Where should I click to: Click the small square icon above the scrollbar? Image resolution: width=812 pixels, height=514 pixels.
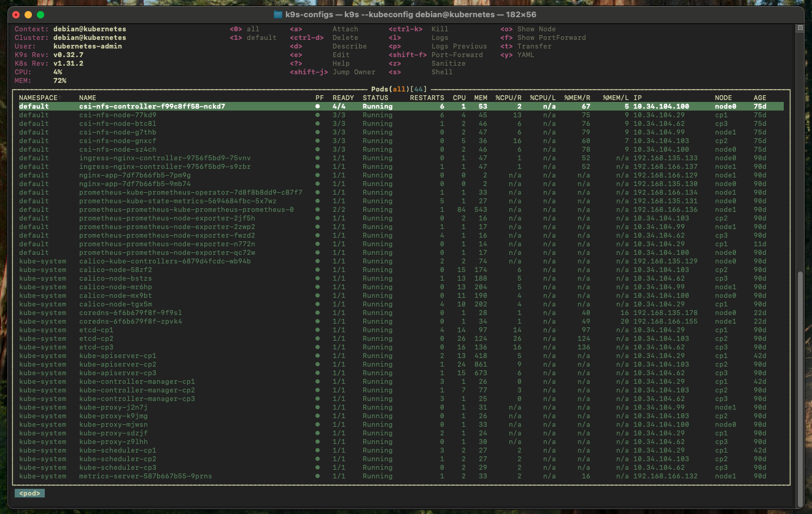[800, 28]
